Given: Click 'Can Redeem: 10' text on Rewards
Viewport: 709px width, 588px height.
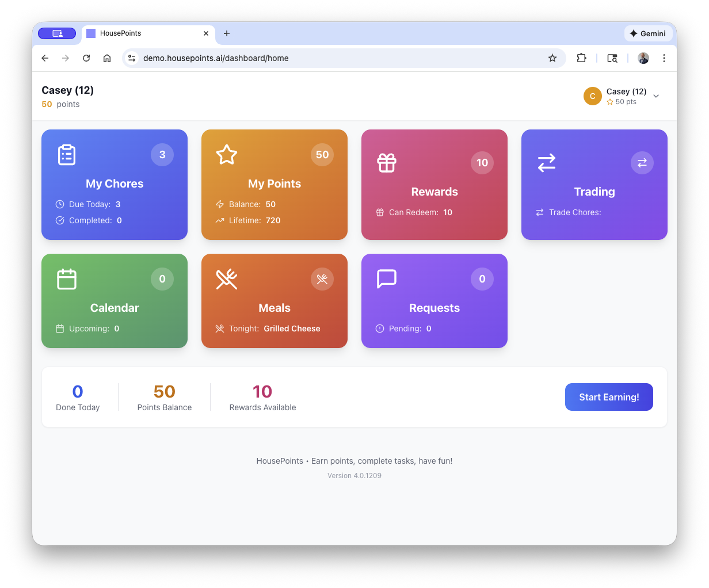Looking at the screenshot, I should coord(421,212).
